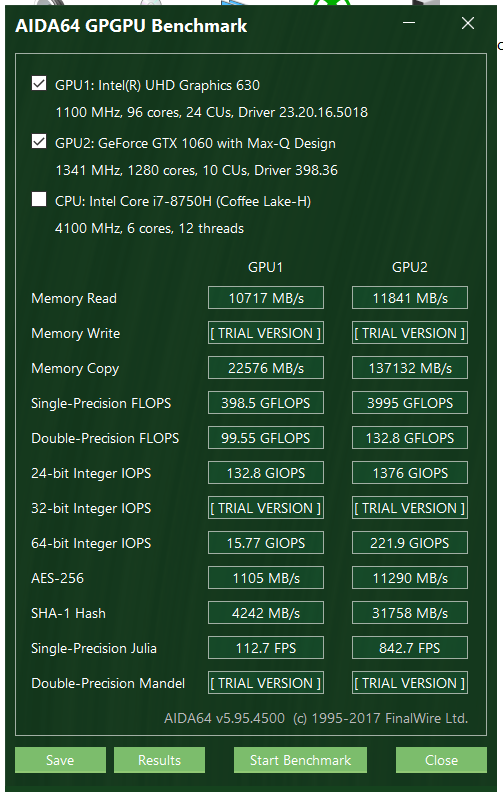
Task: Click the green Close button
Action: coord(441,760)
